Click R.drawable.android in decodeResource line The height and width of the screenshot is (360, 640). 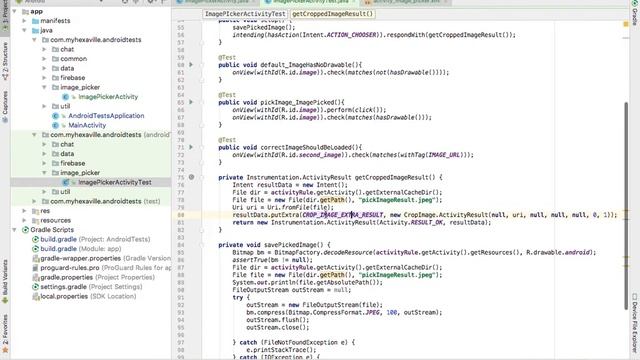coord(558,252)
